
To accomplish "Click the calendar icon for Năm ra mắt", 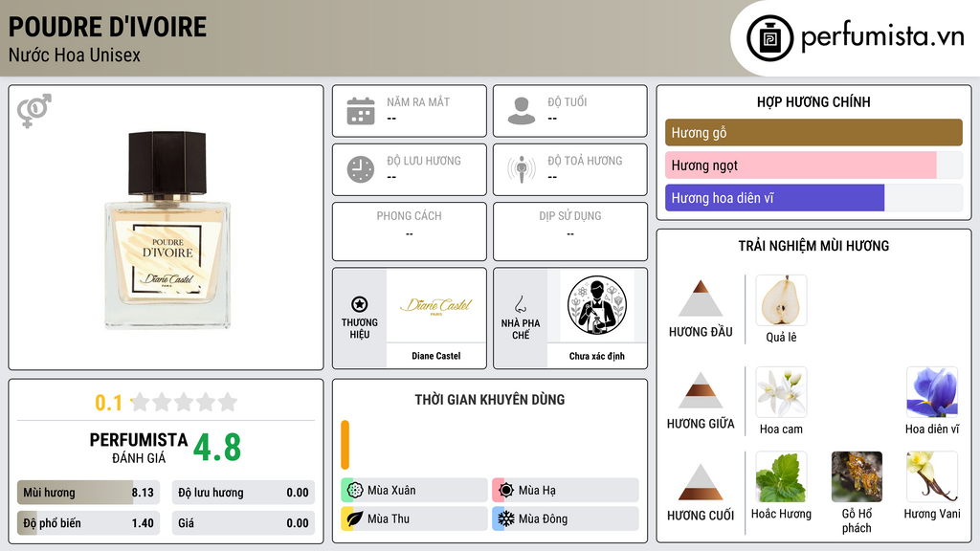I will 361,111.
